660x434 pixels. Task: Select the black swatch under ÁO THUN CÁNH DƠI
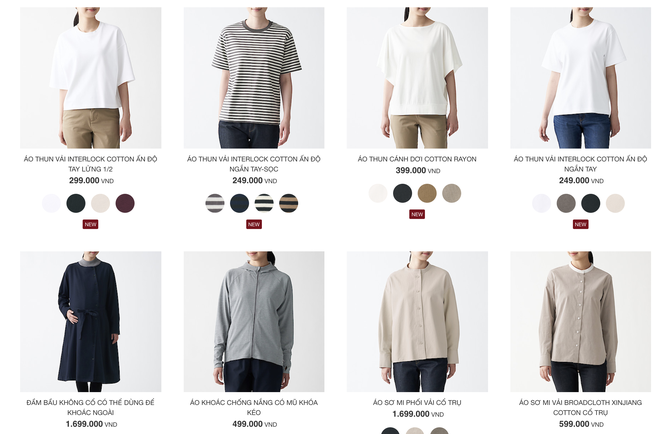click(402, 193)
